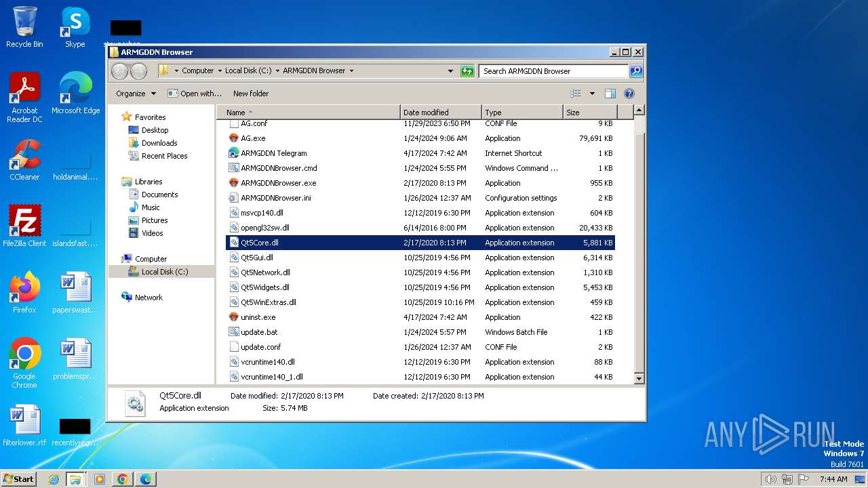Open Acrobat Reader DC desktop icon
Screen dimensions: 868x488
(24, 98)
